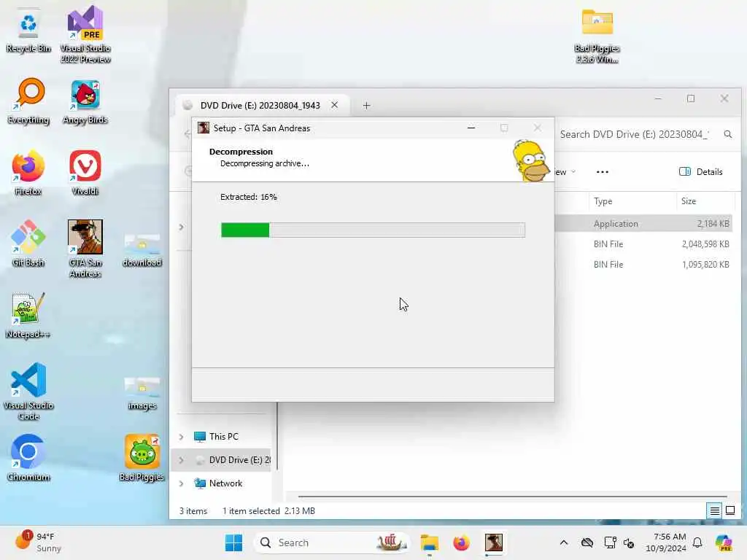This screenshot has height=560, width=747.
Task: Open the View dropdown in Explorer toolbar
Action: [x=565, y=172]
